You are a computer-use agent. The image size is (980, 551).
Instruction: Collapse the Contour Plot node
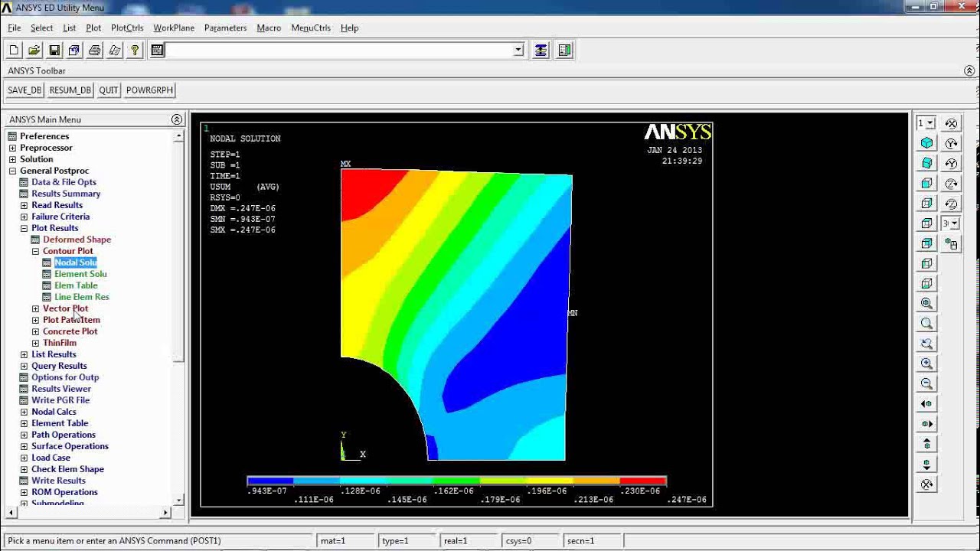(35, 251)
